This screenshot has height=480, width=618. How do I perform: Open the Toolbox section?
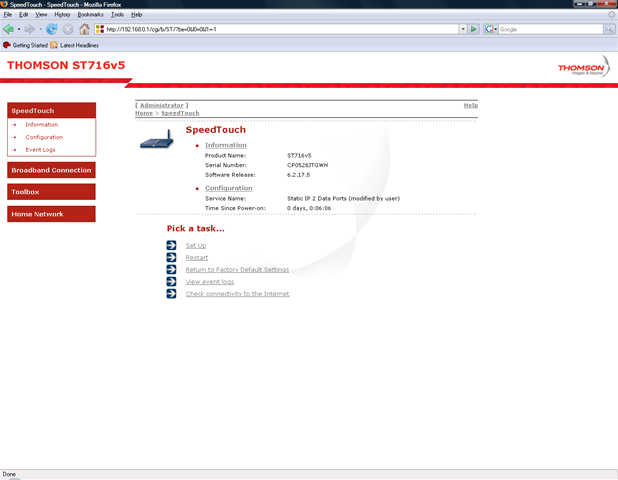click(x=51, y=192)
